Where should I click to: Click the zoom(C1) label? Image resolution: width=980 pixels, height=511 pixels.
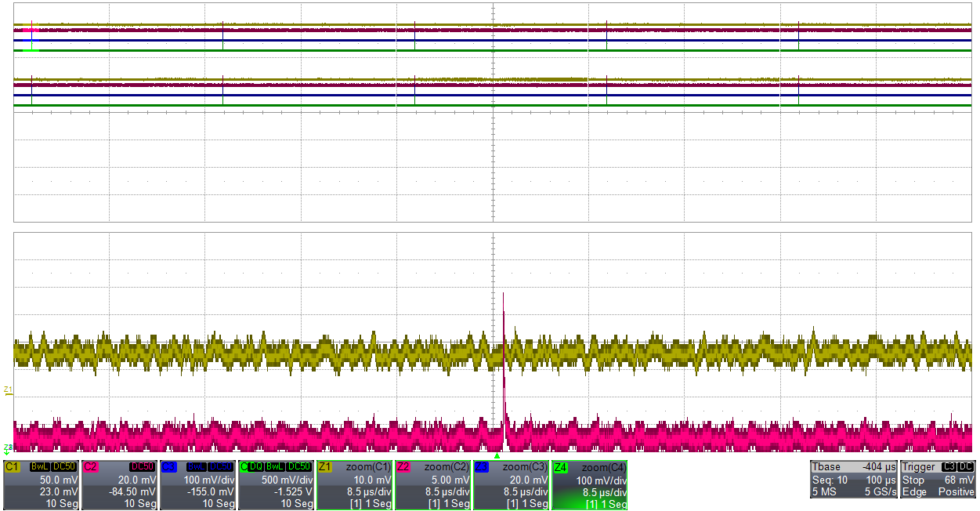click(x=368, y=467)
